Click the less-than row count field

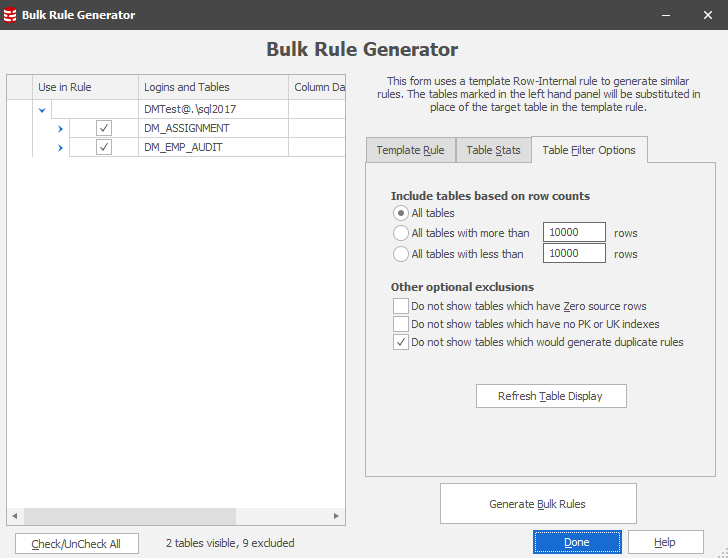click(x=574, y=254)
